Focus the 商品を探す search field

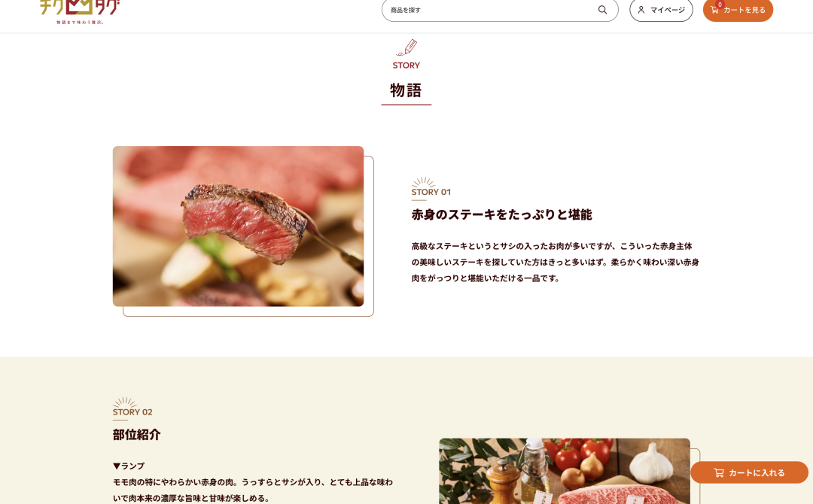pos(500,10)
